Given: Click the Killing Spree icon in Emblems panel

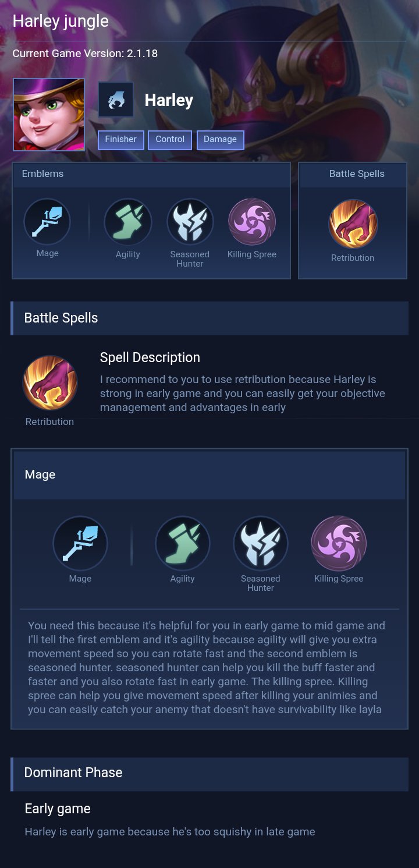Looking at the screenshot, I should (x=252, y=222).
